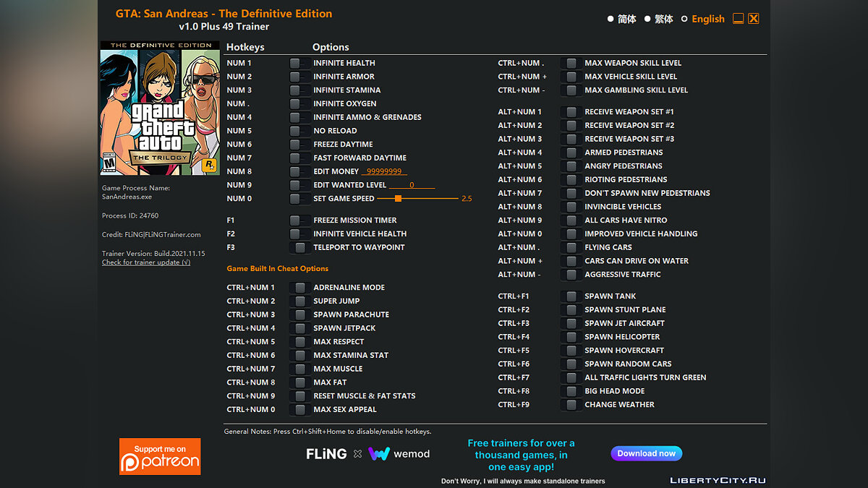Toggle Spawn Parachute
Viewport: 868px width, 488px height.
click(x=299, y=315)
